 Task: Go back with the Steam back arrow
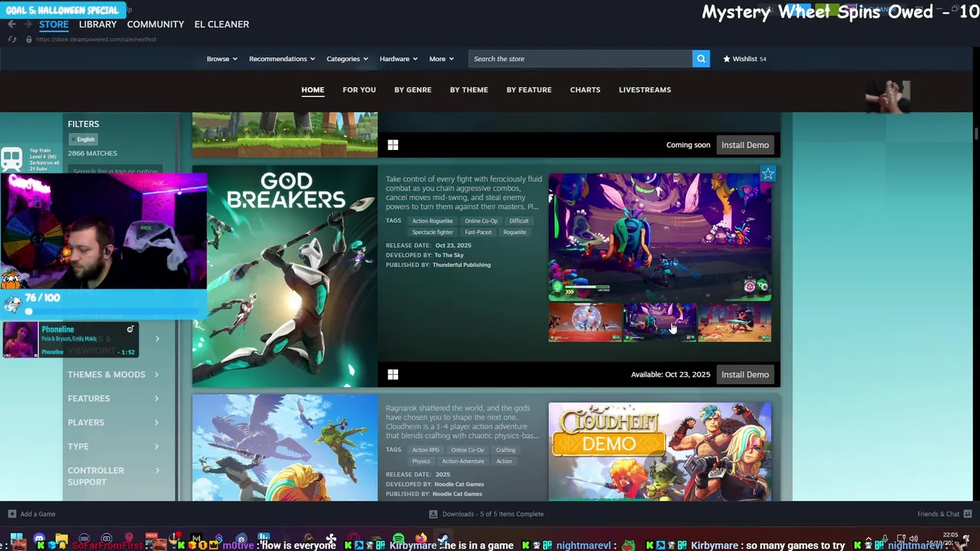coord(11,24)
